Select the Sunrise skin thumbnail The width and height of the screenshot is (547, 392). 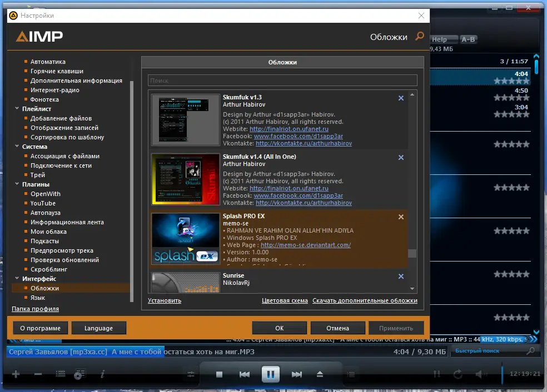tap(186, 283)
